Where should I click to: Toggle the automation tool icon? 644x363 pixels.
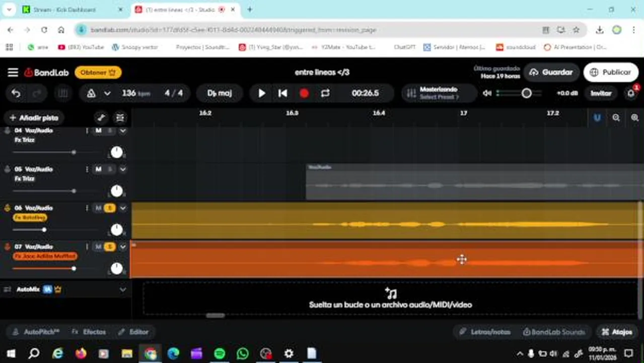click(101, 118)
